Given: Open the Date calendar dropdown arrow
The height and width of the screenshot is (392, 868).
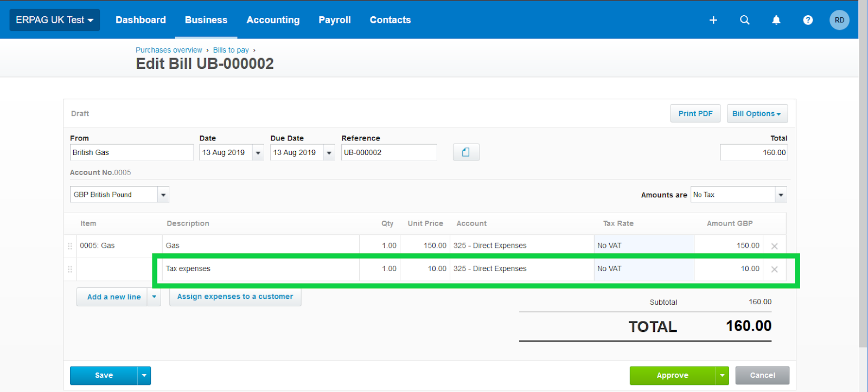Looking at the screenshot, I should click(258, 153).
